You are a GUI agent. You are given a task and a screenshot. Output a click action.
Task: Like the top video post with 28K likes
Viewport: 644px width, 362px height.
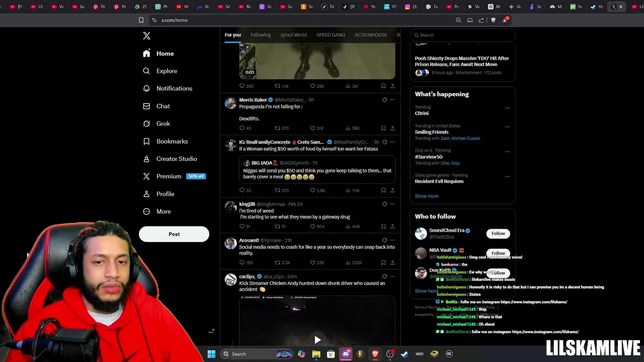317,86
